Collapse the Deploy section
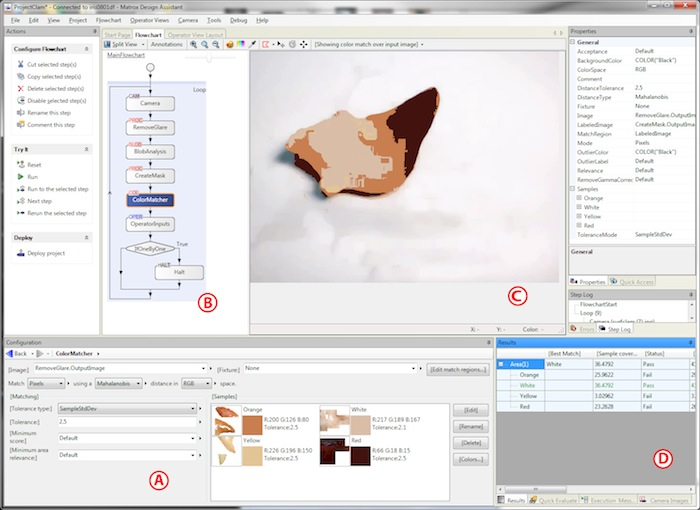This screenshot has width=700, height=510. [88, 237]
